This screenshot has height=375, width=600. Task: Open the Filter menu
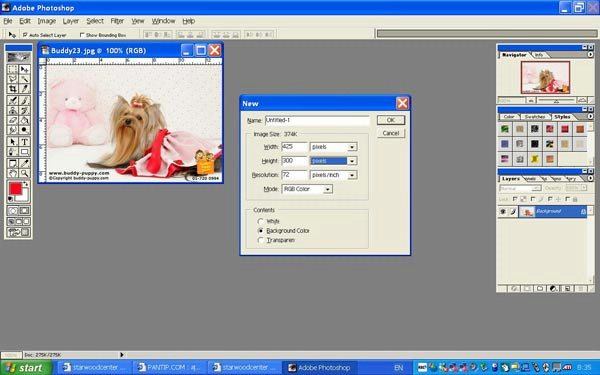click(117, 21)
